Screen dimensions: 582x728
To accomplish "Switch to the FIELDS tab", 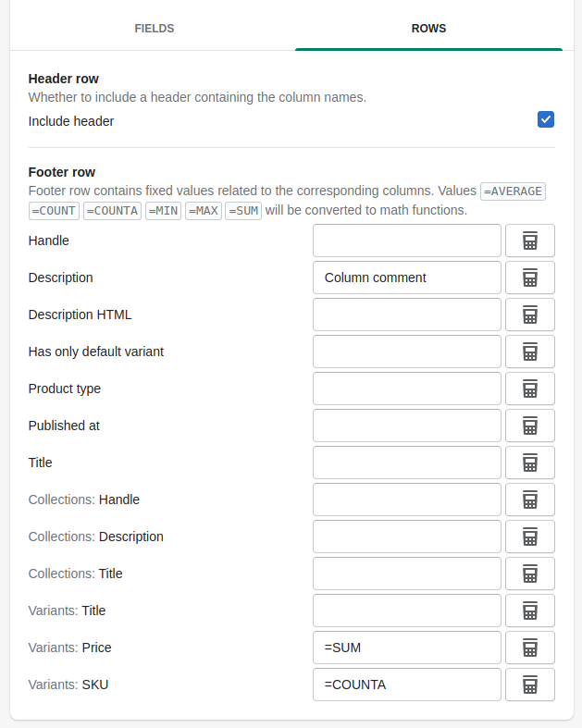I will [x=155, y=29].
